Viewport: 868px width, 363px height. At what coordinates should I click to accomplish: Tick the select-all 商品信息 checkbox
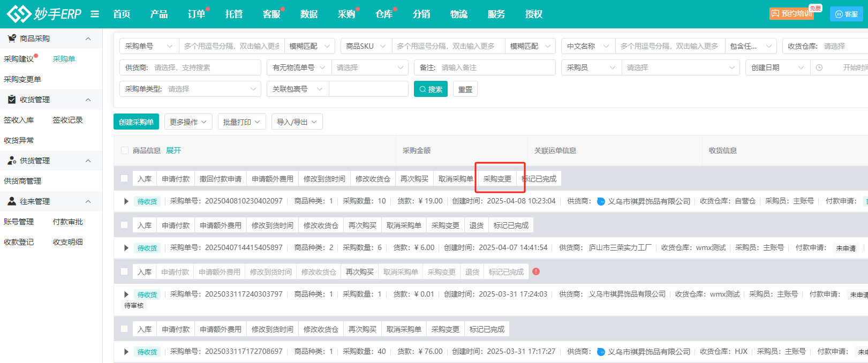[x=125, y=150]
